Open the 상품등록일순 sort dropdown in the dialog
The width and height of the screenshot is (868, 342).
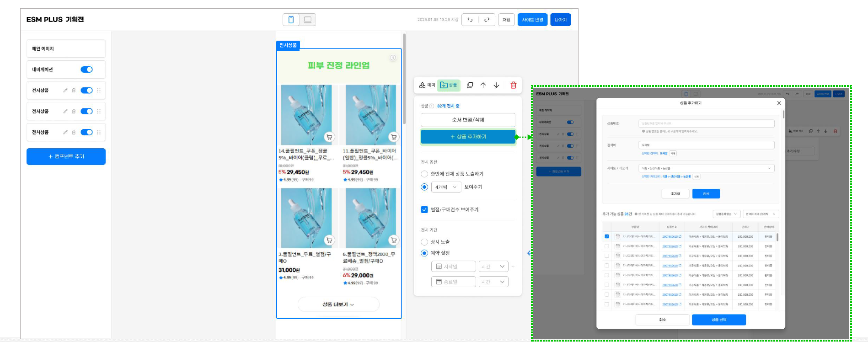(x=726, y=214)
